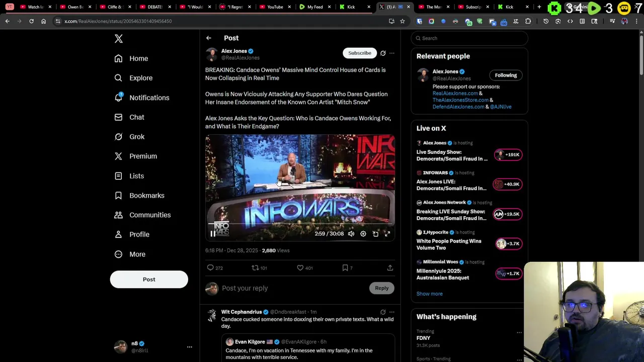Screen dimensions: 644x362
Task: Reload the page in browser toolbar
Action: [x=31, y=21]
